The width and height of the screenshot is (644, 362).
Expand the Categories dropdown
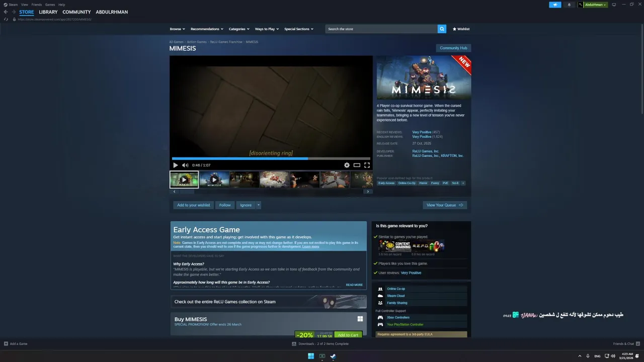tap(239, 29)
